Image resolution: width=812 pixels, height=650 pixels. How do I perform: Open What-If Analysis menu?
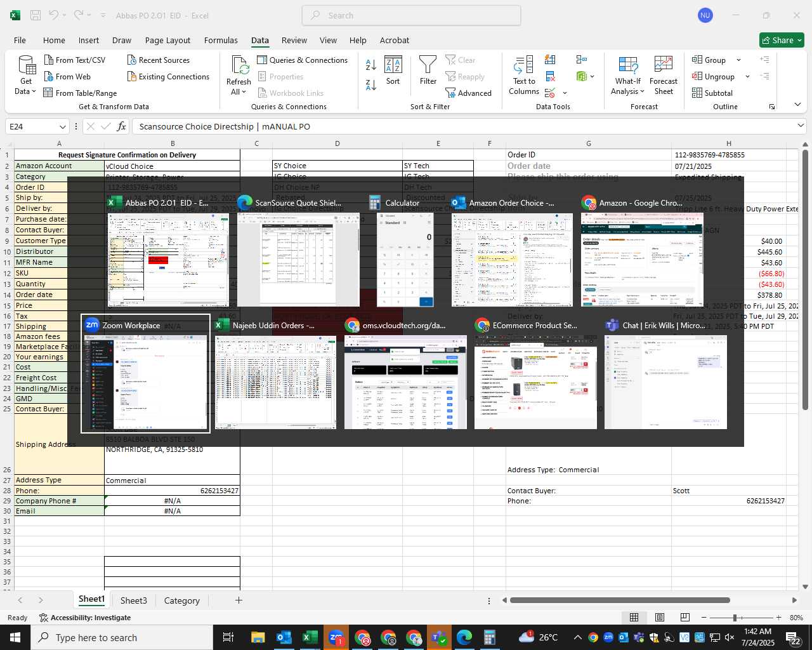pyautogui.click(x=627, y=76)
